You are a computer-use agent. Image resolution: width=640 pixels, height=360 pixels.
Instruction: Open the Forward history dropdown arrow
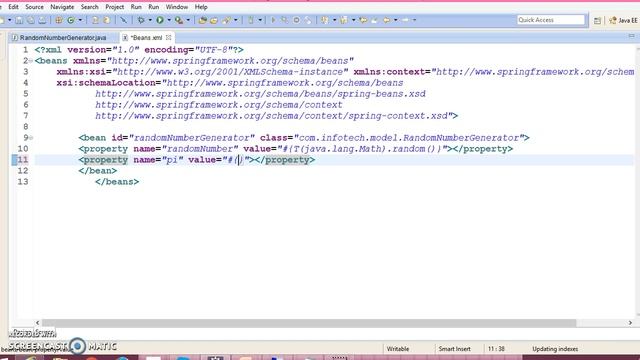(414, 20)
